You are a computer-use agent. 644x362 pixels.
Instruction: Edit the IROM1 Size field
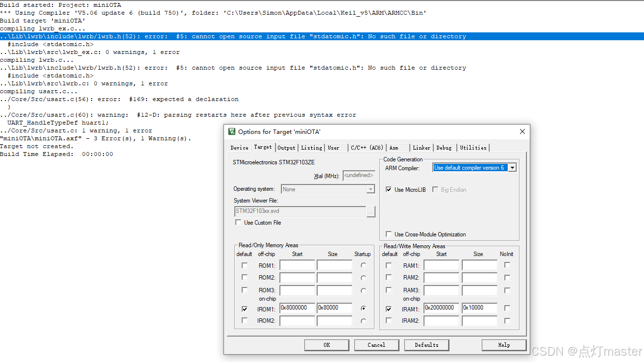pyautogui.click(x=334, y=308)
